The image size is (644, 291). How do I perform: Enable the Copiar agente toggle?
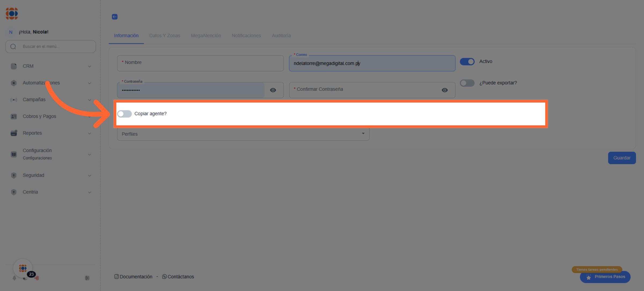click(x=125, y=114)
